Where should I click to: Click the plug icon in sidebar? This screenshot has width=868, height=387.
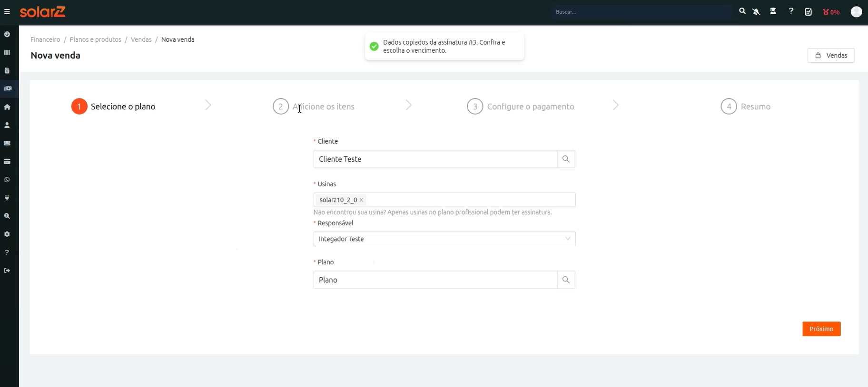point(7,198)
